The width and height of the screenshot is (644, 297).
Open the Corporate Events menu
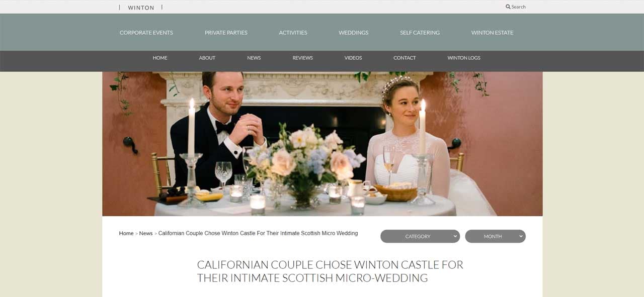click(x=146, y=33)
